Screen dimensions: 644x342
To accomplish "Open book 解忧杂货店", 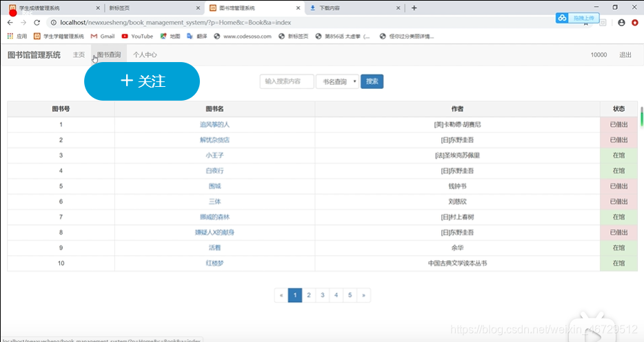I will pos(215,140).
